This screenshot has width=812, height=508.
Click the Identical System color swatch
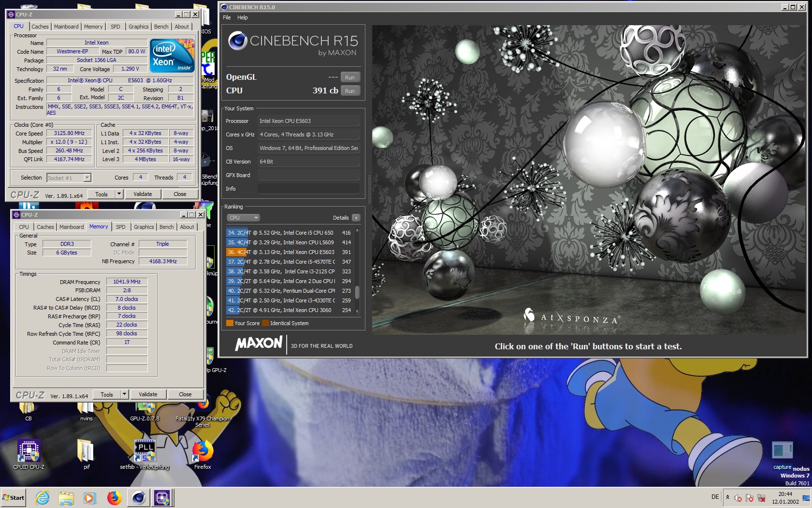265,323
